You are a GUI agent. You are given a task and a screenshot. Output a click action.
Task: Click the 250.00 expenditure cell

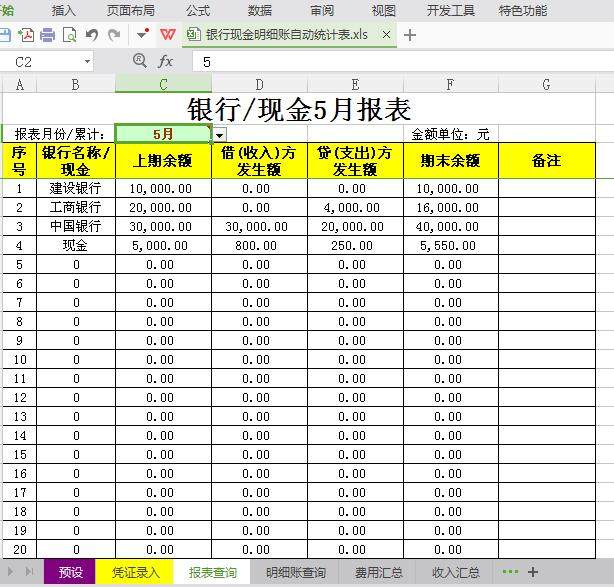point(355,246)
